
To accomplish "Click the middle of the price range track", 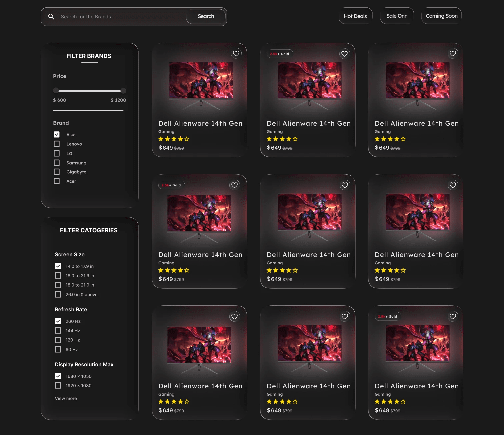I will click(89, 91).
